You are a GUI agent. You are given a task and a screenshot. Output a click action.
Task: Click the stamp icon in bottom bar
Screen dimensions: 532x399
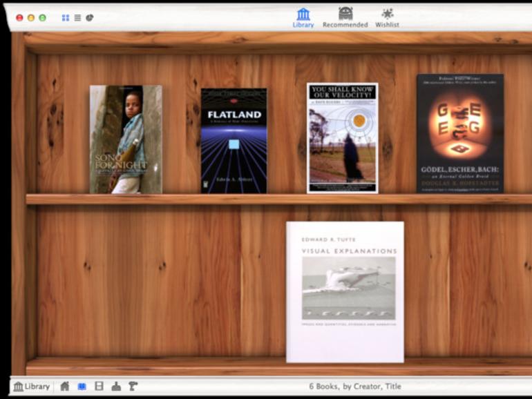[x=116, y=387]
